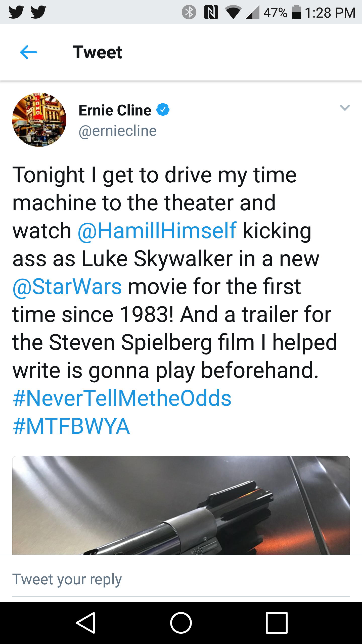Screen dimensions: 362x644
Task: Tap the #MTFBWYA hashtag
Action: [x=71, y=426]
